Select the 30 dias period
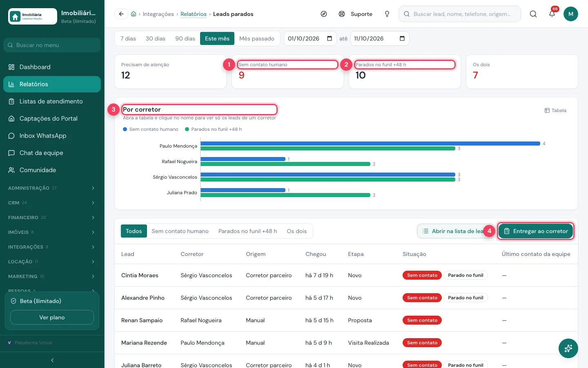588x368 pixels. point(156,38)
